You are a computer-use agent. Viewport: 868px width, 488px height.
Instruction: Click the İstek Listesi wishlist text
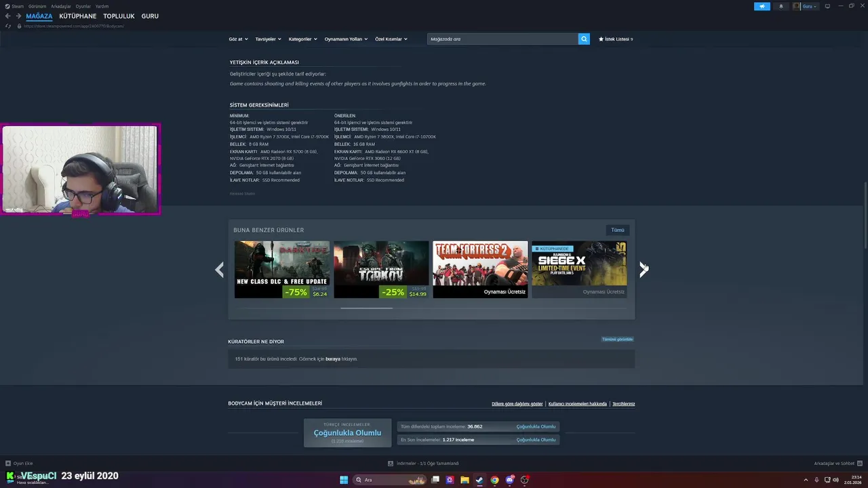618,39
